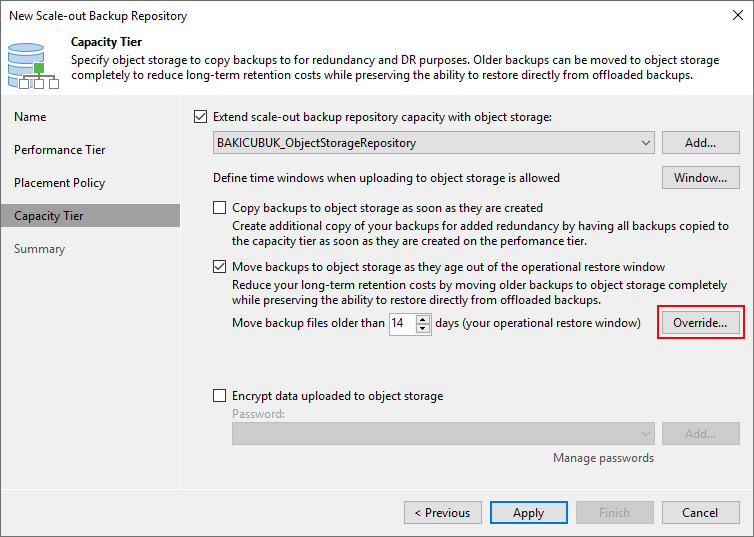Increase the days value with up arrow

pos(423,319)
